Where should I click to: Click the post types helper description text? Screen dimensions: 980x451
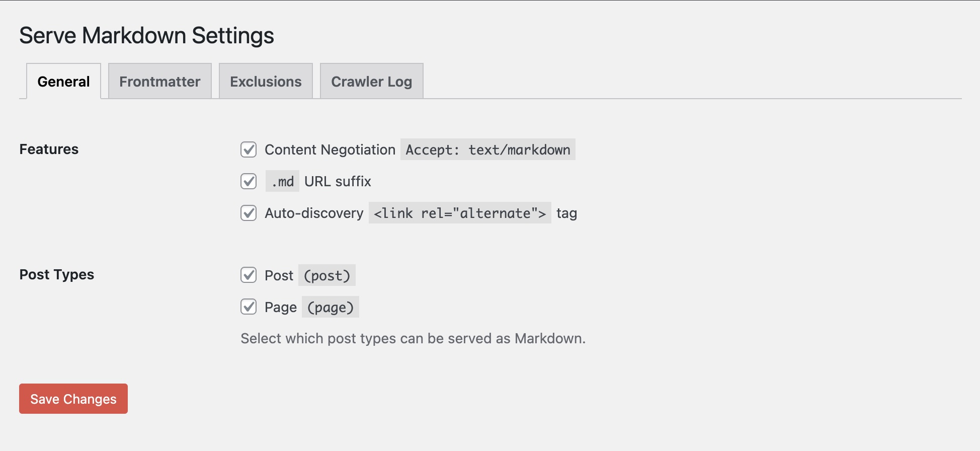[413, 338]
